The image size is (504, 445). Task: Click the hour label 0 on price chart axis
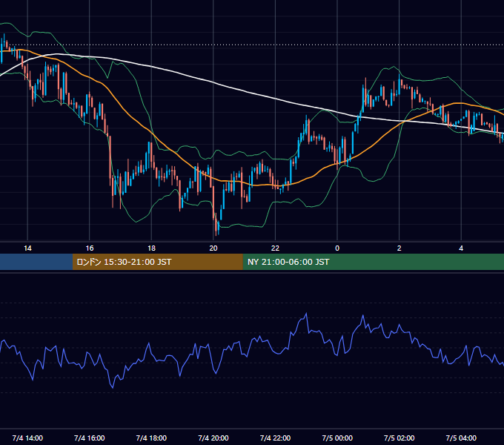[x=337, y=248]
